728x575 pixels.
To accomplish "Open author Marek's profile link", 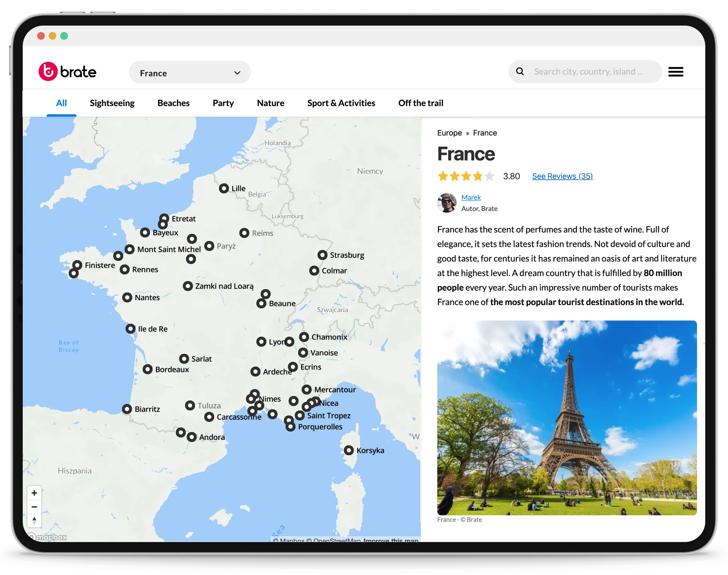I will [x=471, y=198].
